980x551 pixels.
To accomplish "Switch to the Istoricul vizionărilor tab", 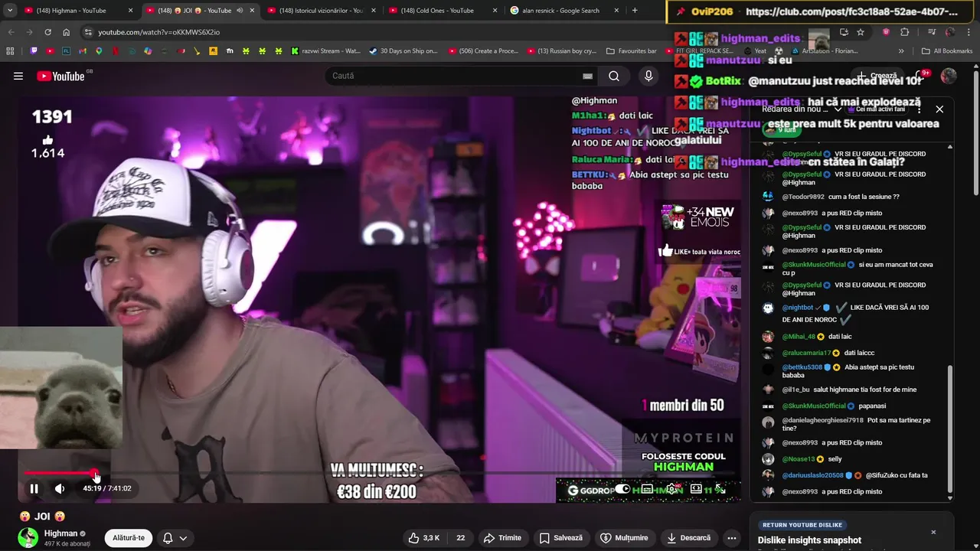I will [x=320, y=11].
